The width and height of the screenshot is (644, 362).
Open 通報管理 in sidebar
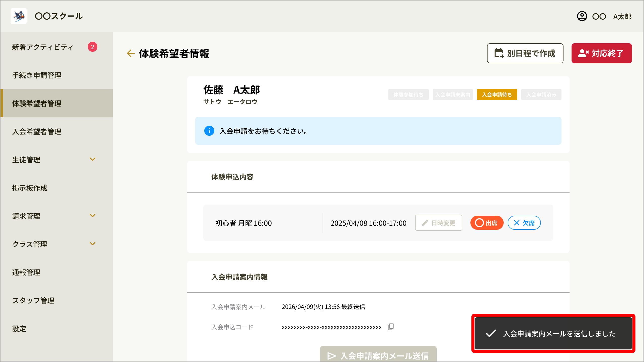[x=57, y=272]
